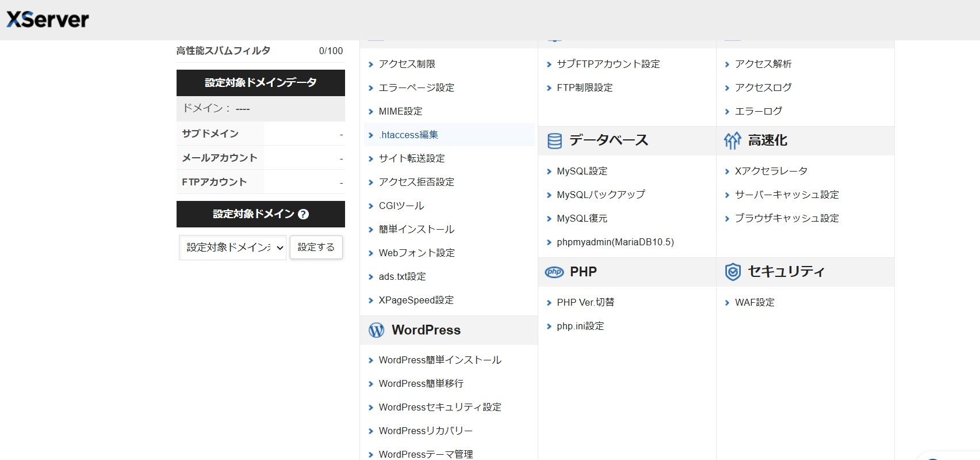
Task: Click the ドメイン： ---- row
Action: [261, 109]
